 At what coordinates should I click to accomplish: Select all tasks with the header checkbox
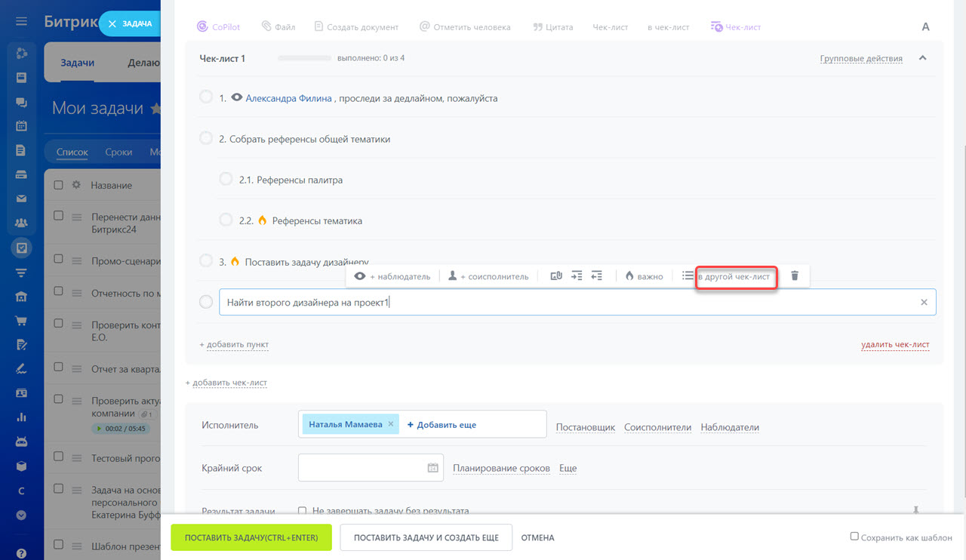(59, 185)
